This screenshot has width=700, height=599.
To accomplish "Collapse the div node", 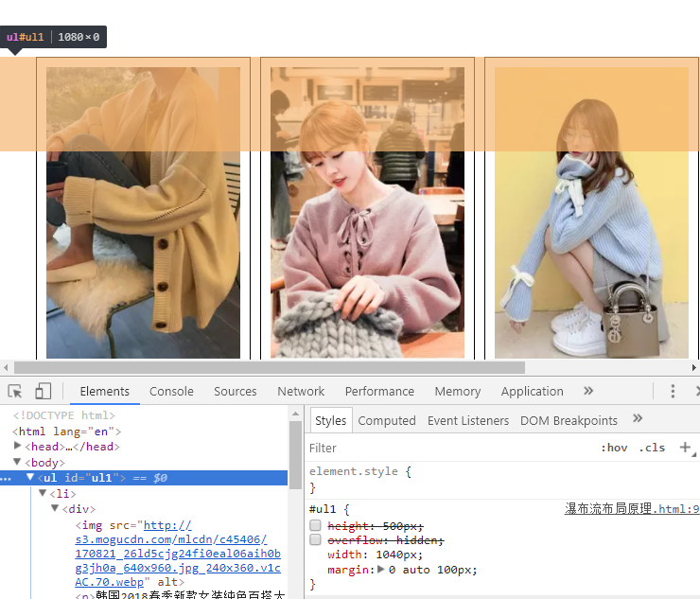I will (56, 508).
